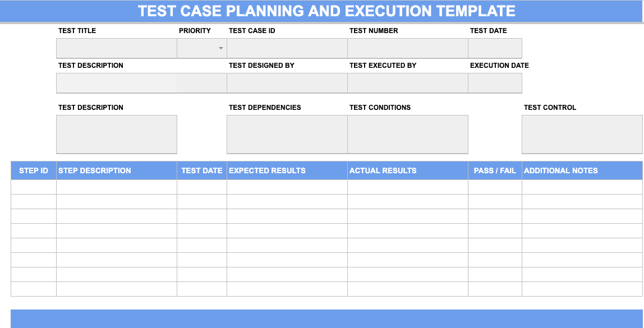Click the Test Number input cell
This screenshot has width=644, height=328.
click(407, 48)
